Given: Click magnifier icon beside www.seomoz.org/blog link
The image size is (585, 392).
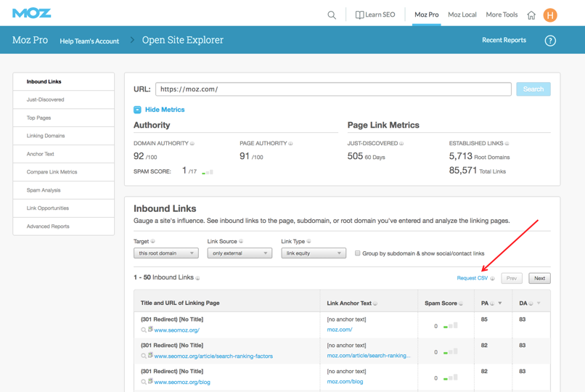Looking at the screenshot, I should (143, 382).
